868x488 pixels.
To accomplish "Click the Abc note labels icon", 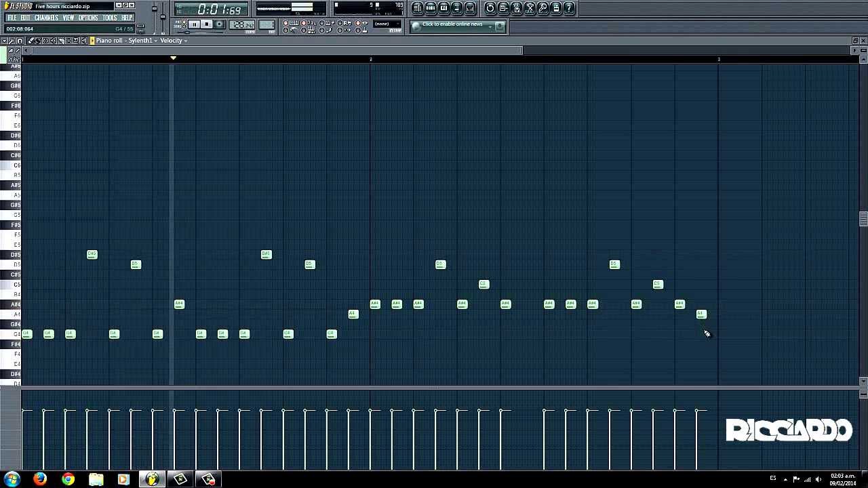I will coord(14,60).
